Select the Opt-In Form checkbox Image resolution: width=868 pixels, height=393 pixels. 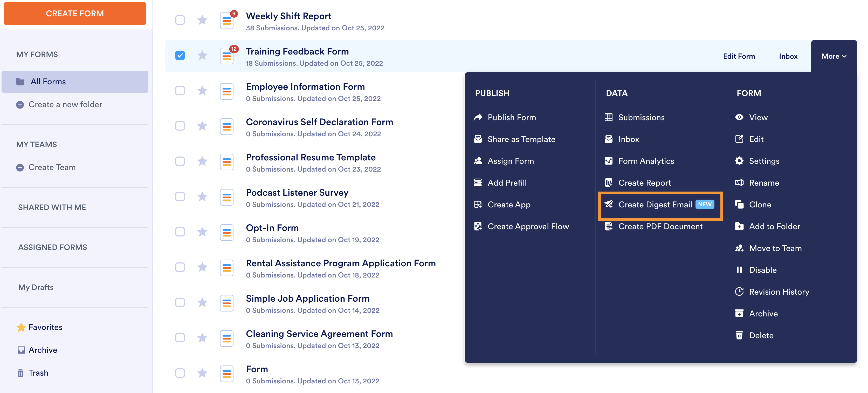point(180,232)
